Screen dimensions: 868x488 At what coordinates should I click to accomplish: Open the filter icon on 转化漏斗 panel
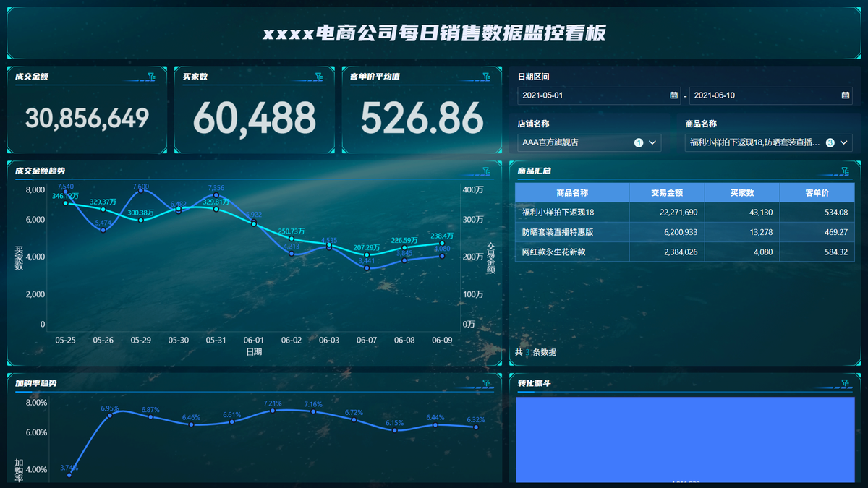[845, 383]
